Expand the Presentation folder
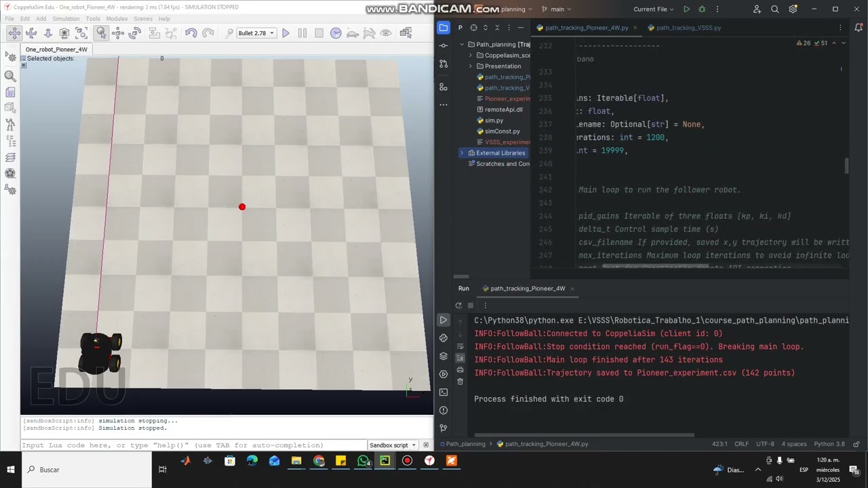 pos(471,66)
